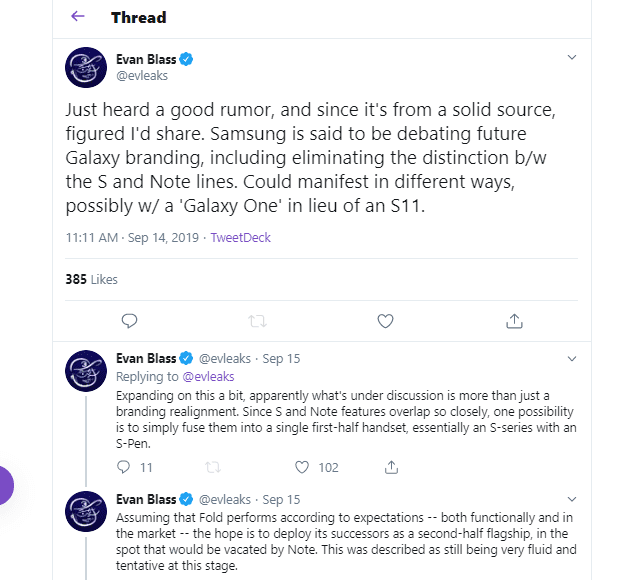617x580 pixels.
Task: Open the main tweet's Evan Blass profile name
Action: [146, 59]
